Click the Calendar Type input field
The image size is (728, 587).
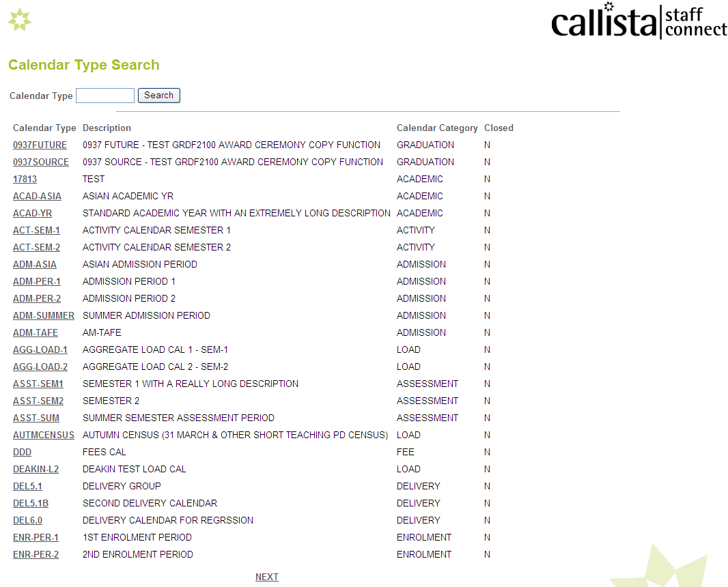point(104,95)
